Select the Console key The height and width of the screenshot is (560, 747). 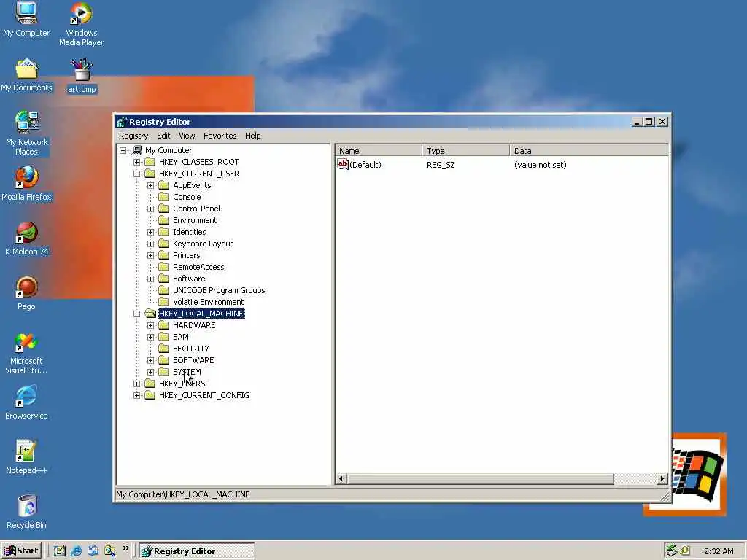(187, 197)
